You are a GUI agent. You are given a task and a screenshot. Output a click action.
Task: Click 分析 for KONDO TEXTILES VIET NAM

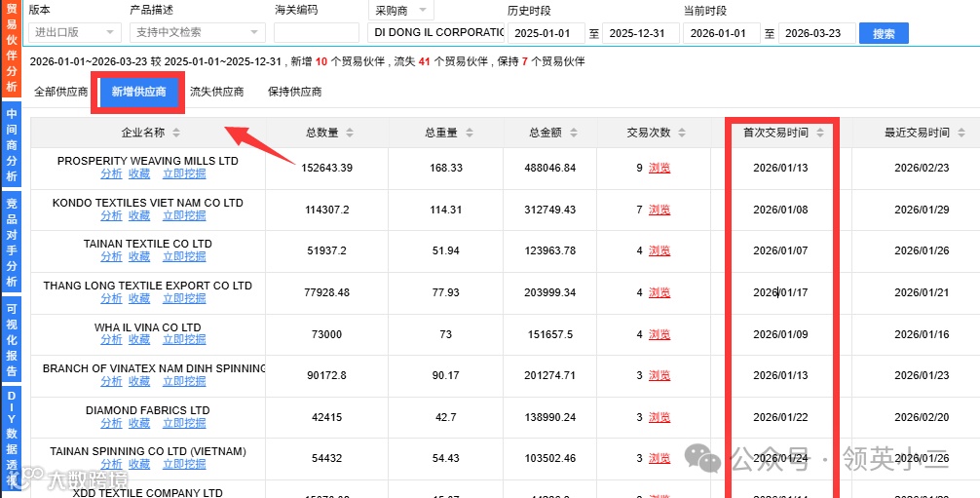[x=111, y=215]
